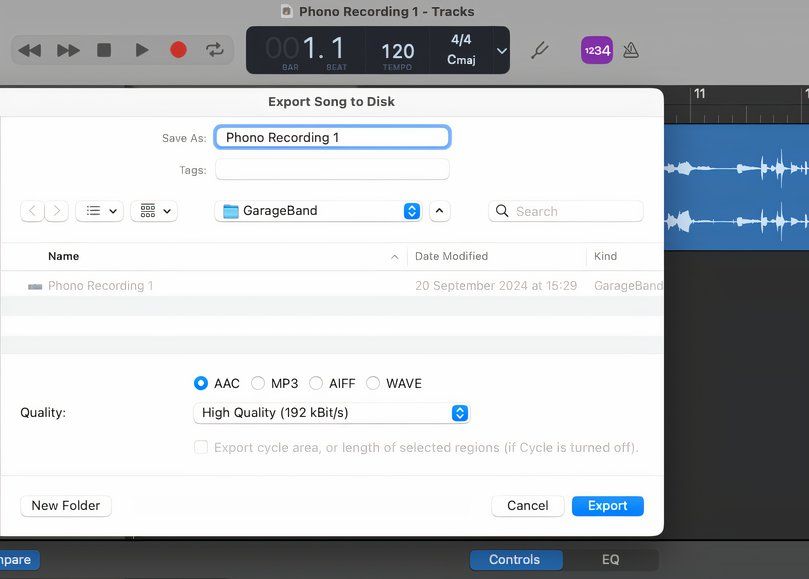Screen dimensions: 809x579
Task: Select the MP3 export format
Action: click(x=259, y=383)
